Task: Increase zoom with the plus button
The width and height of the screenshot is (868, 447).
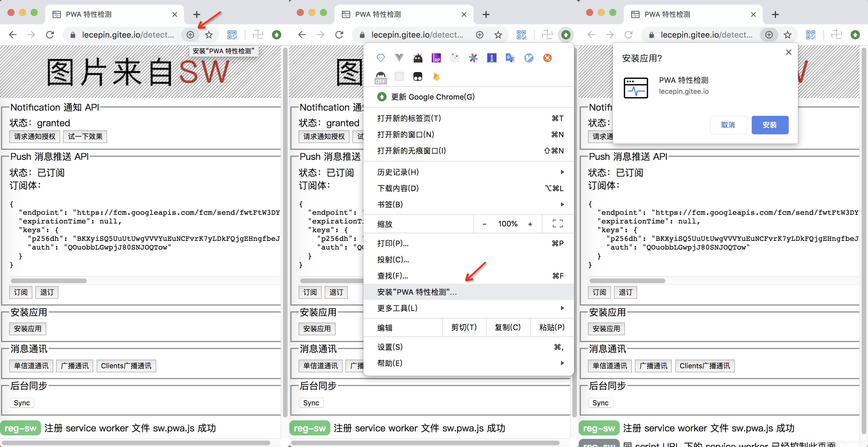Action: (x=530, y=224)
